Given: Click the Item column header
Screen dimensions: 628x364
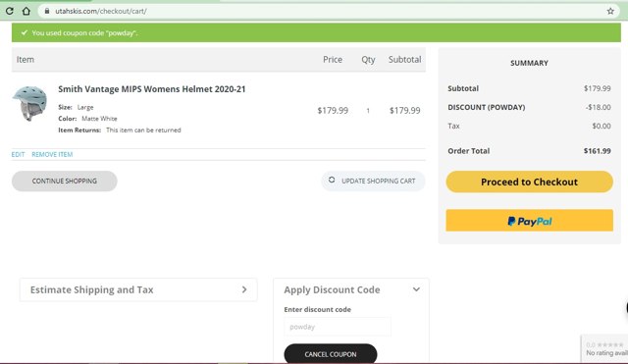Looking at the screenshot, I should (26, 59).
